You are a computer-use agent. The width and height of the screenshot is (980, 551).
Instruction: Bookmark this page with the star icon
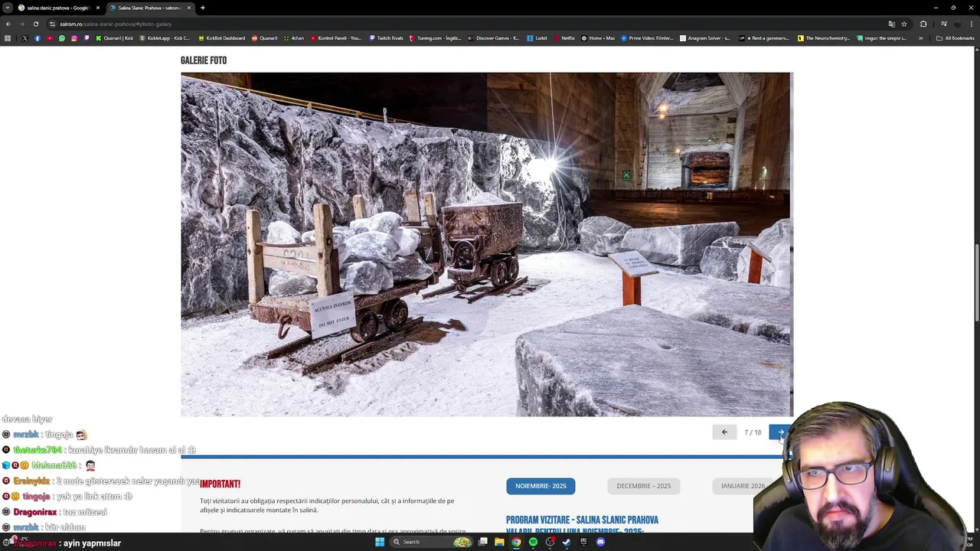pos(904,24)
